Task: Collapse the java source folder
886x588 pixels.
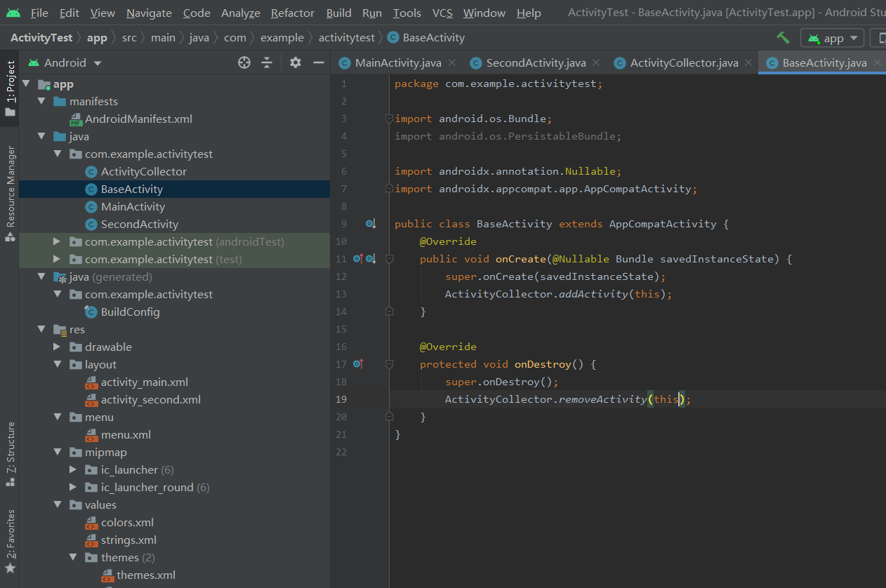Action: tap(41, 137)
